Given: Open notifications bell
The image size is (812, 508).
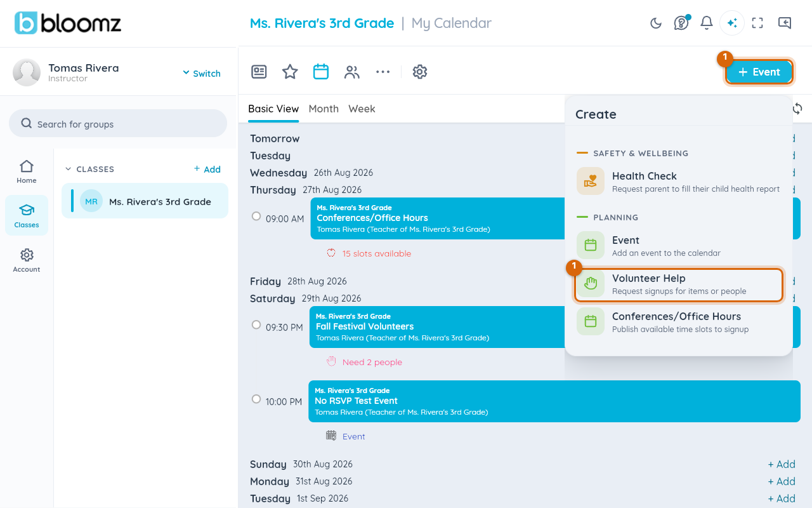Looking at the screenshot, I should click(x=706, y=23).
